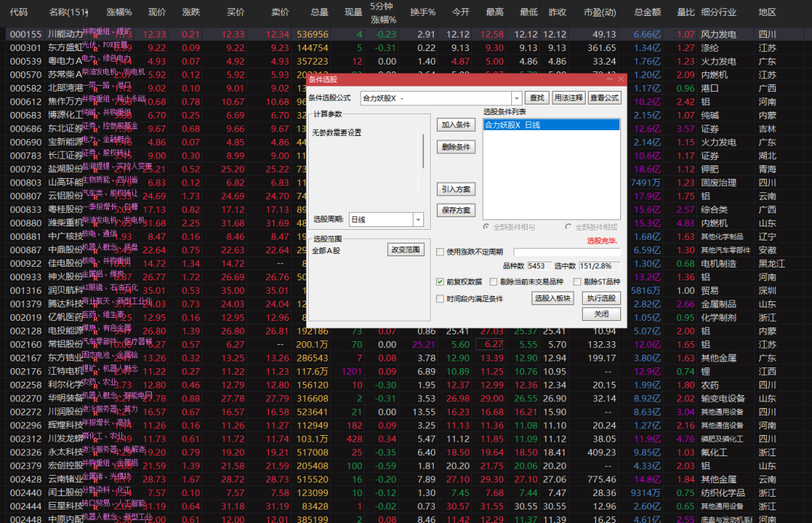Screen dimensions: 812x523
Task: Import a plan using 引入方案
Action: [456, 190]
